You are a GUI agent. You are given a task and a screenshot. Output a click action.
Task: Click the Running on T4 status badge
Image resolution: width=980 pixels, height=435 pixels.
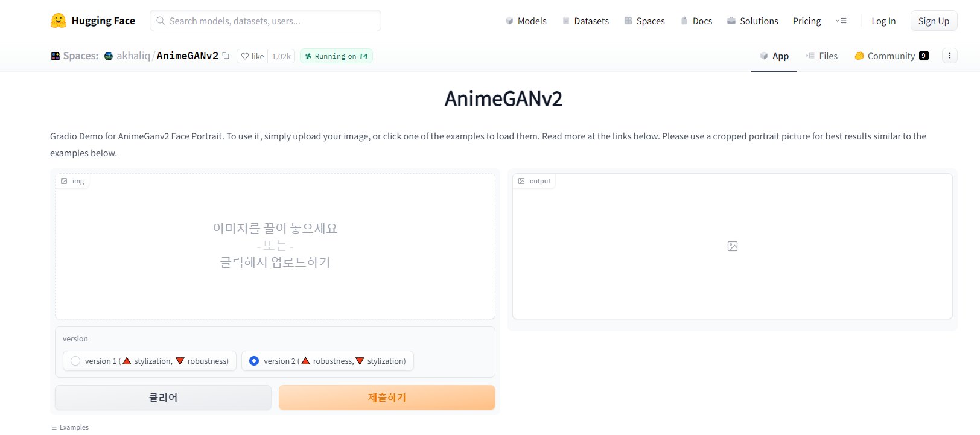pos(336,56)
